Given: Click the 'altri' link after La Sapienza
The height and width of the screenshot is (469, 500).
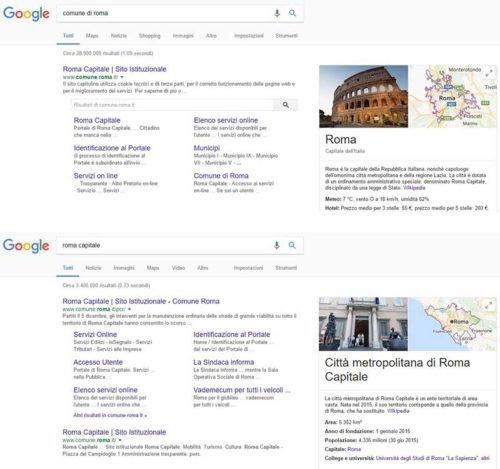Looking at the screenshot, I should point(485,458).
